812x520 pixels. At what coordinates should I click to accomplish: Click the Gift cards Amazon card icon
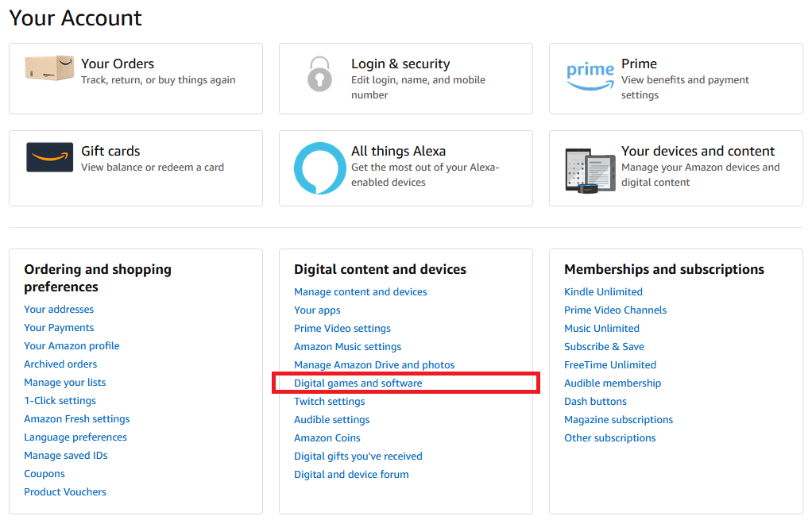tap(50, 156)
